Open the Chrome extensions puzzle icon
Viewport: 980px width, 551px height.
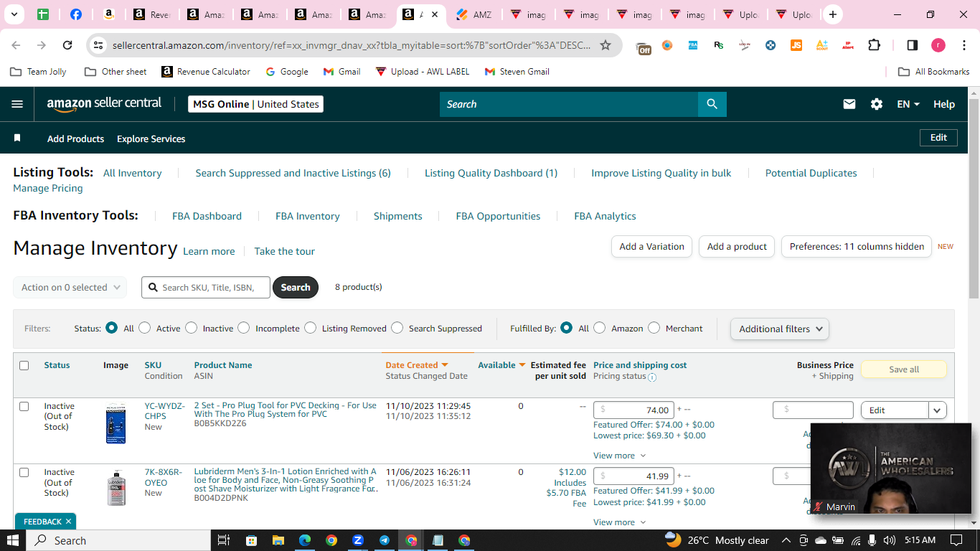tap(874, 45)
